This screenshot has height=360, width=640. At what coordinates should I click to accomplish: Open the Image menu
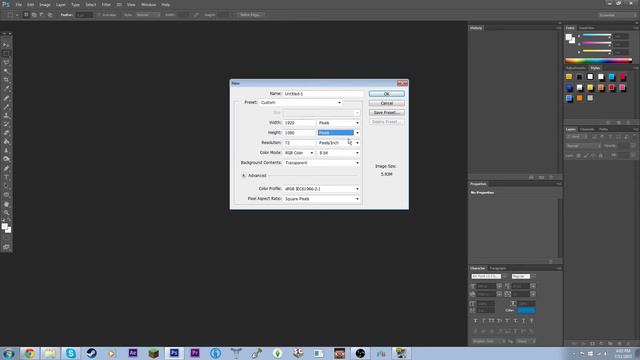[x=45, y=4]
